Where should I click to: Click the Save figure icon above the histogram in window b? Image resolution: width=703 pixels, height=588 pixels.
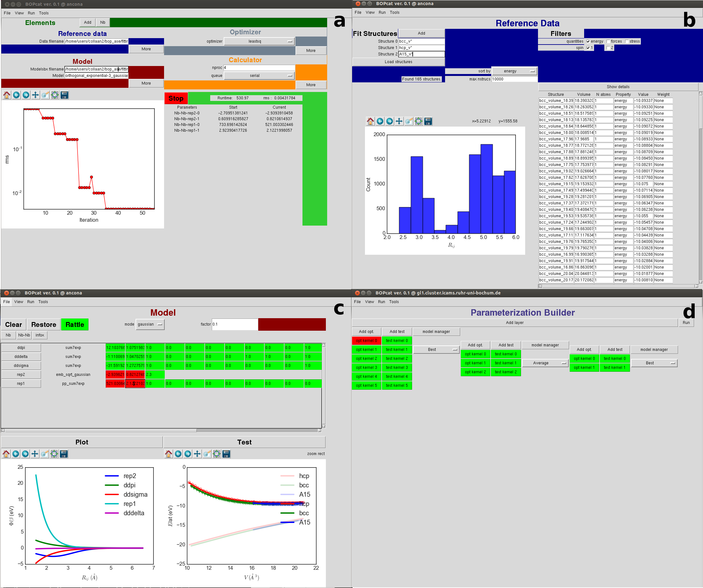click(428, 121)
